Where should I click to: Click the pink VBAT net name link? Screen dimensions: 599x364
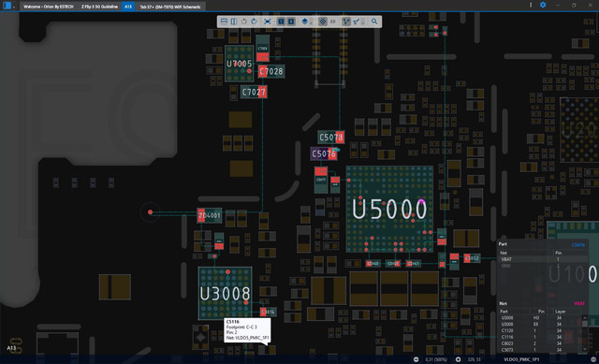click(578, 303)
